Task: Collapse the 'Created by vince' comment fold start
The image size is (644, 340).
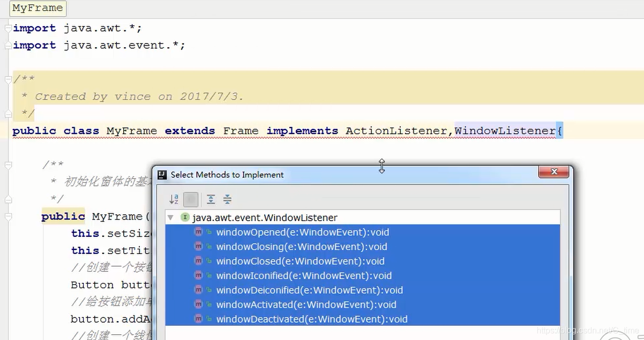Action: click(8, 79)
